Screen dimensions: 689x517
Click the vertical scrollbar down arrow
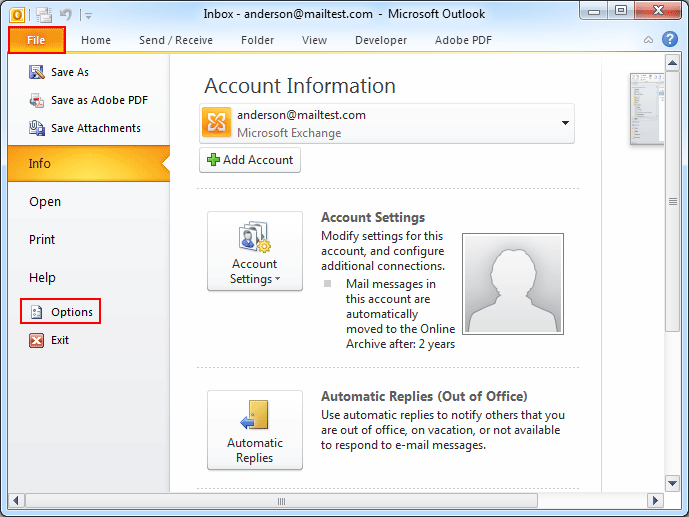(672, 484)
